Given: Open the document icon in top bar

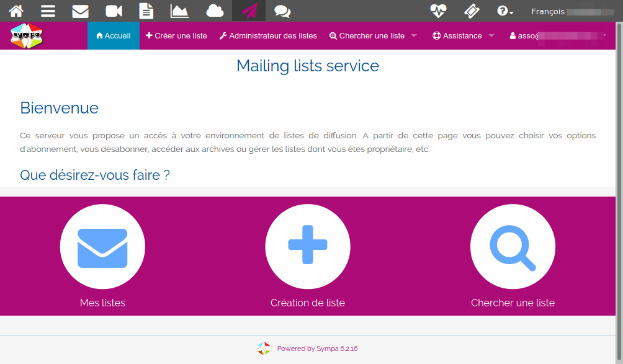Looking at the screenshot, I should point(146,11).
